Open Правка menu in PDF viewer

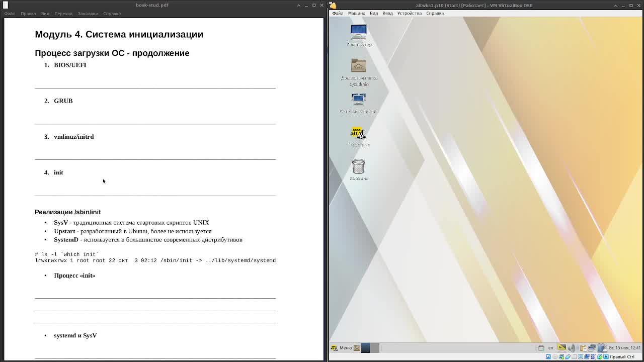28,14
